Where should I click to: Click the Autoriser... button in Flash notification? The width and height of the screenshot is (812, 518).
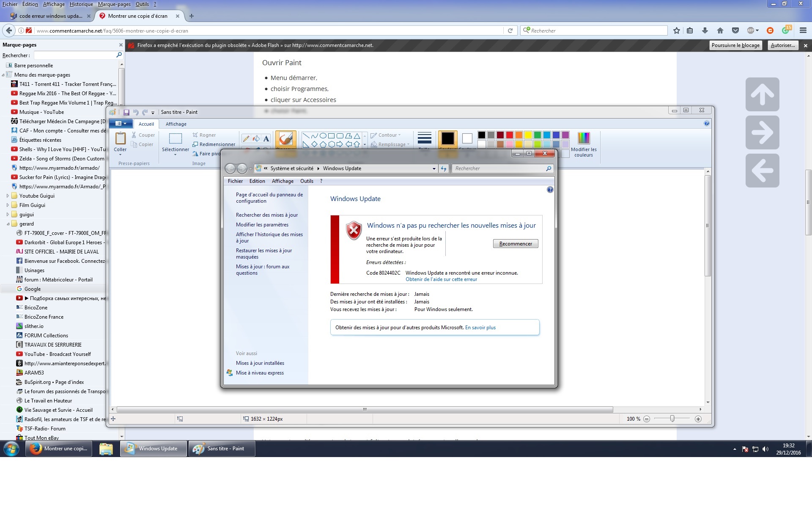click(x=783, y=45)
